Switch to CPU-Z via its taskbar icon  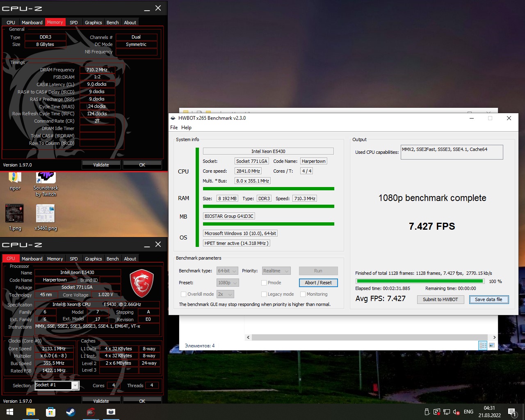point(91,412)
